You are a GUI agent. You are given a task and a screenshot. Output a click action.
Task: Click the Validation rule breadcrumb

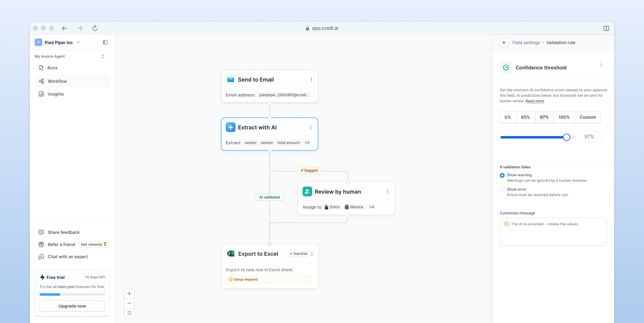(x=561, y=43)
